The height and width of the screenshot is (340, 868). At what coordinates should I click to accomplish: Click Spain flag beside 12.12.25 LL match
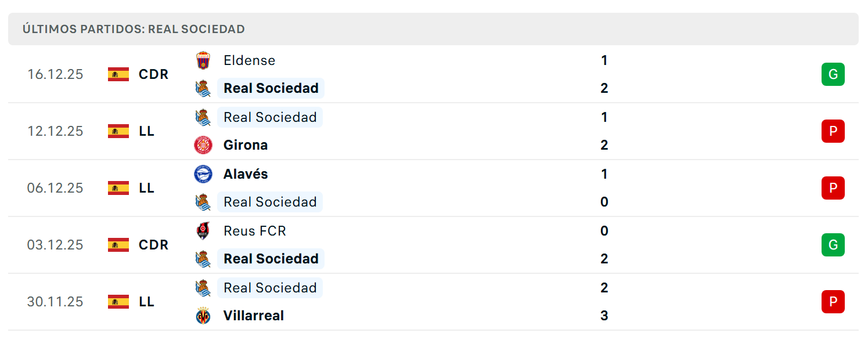(118, 131)
